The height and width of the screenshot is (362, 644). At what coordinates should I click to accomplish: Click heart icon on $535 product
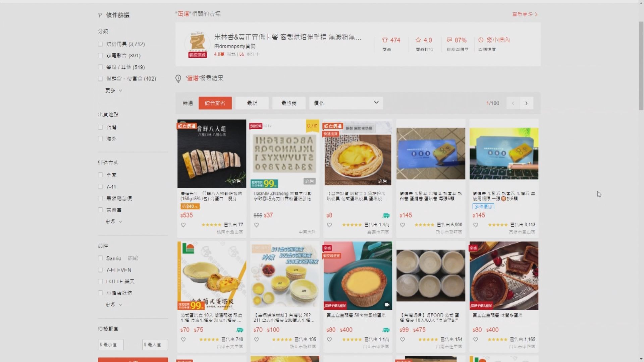tap(183, 225)
